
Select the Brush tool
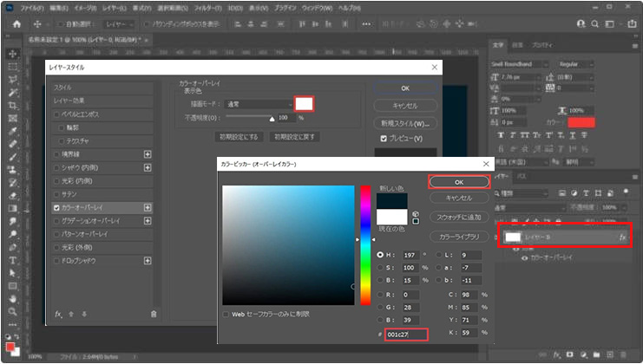[13, 157]
